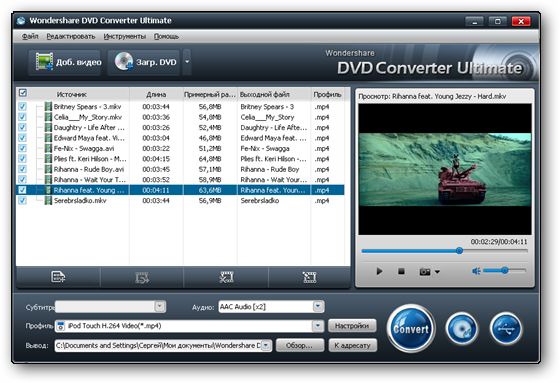
Task: Click the USB transfer round icon
Action: click(506, 329)
